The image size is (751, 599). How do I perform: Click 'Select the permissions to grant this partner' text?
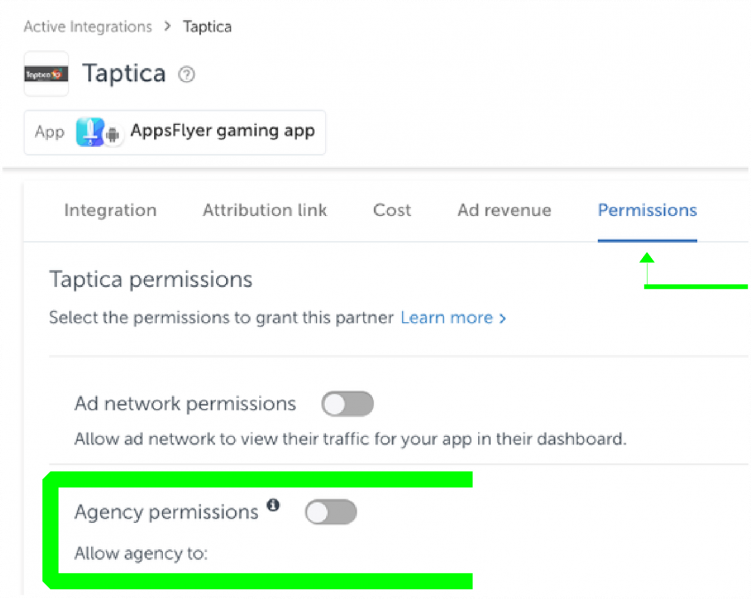click(221, 318)
